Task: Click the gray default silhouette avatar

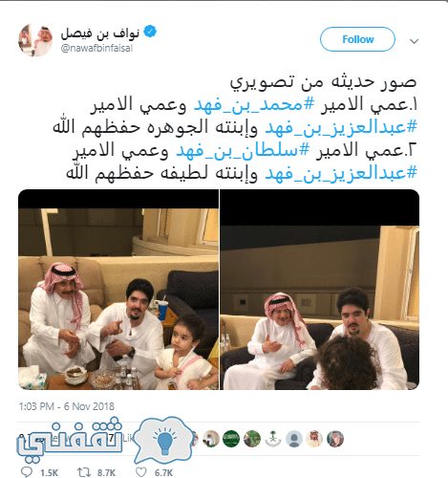Action: click(294, 439)
